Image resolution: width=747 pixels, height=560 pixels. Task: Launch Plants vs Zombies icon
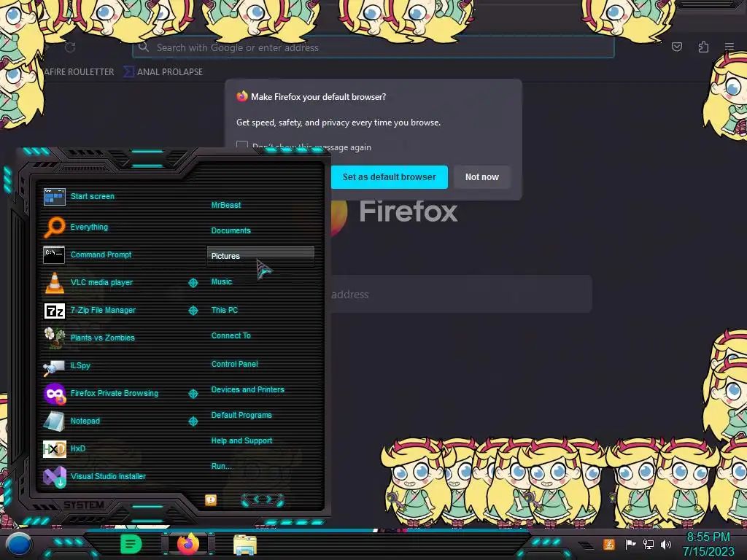tap(54, 338)
